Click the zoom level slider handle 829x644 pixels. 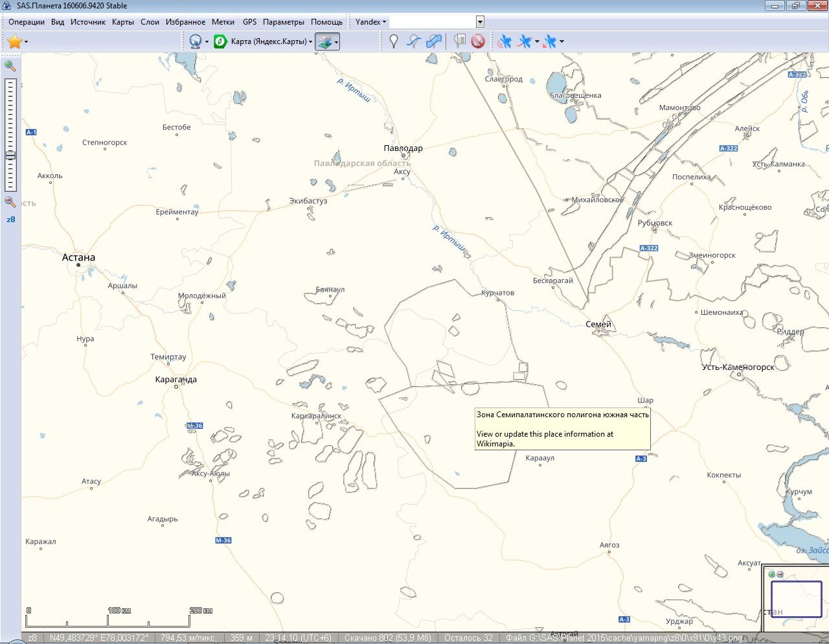point(10,155)
